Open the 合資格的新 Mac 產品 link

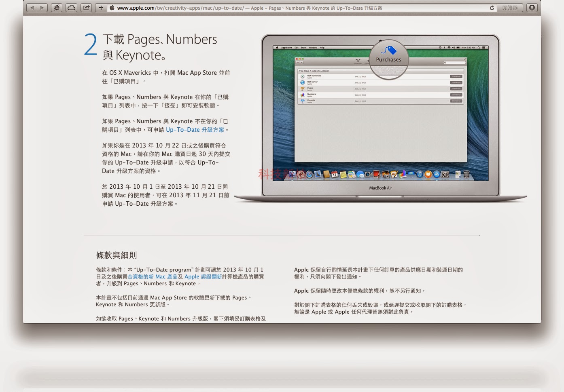click(153, 277)
